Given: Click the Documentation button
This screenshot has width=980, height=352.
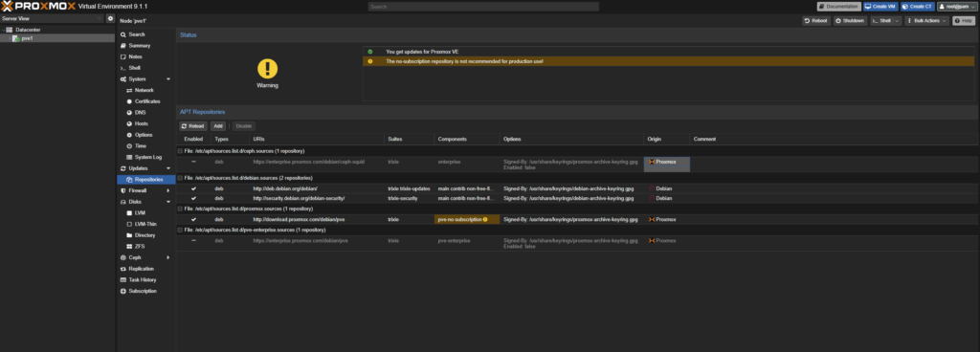Looking at the screenshot, I should pyautogui.click(x=838, y=7).
